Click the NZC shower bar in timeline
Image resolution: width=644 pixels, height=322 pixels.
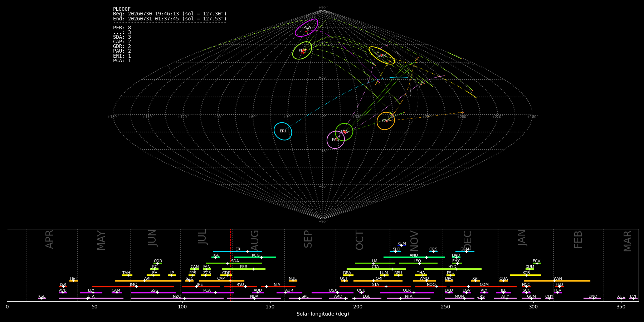tap(177, 298)
